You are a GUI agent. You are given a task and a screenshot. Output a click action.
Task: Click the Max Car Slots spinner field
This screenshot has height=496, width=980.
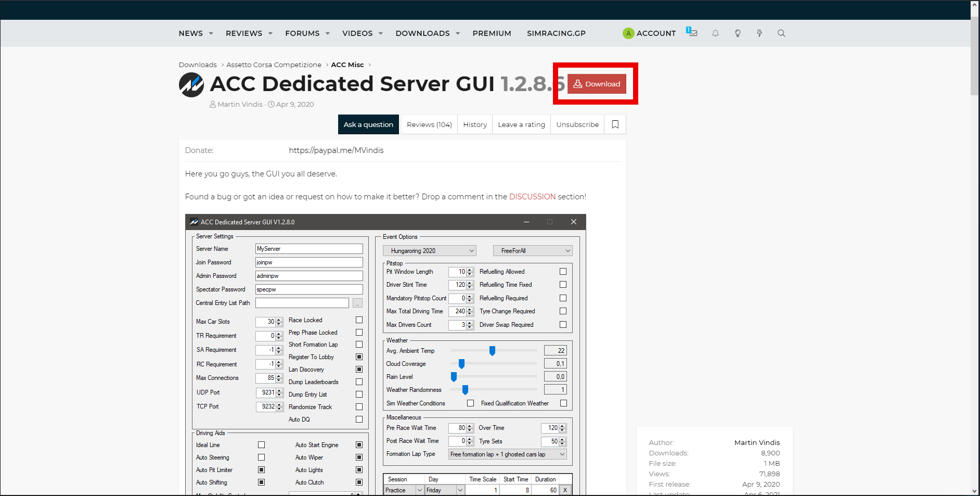(x=269, y=322)
